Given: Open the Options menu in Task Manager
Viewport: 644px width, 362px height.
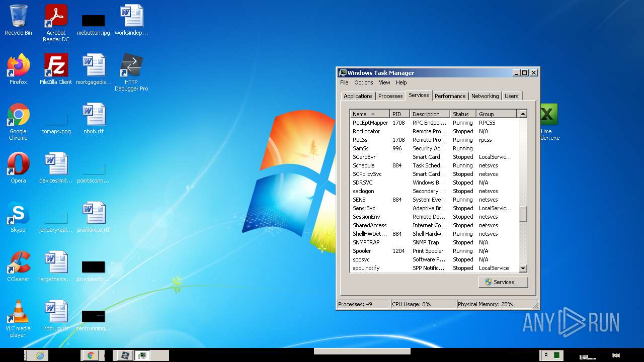Looking at the screenshot, I should (x=364, y=82).
